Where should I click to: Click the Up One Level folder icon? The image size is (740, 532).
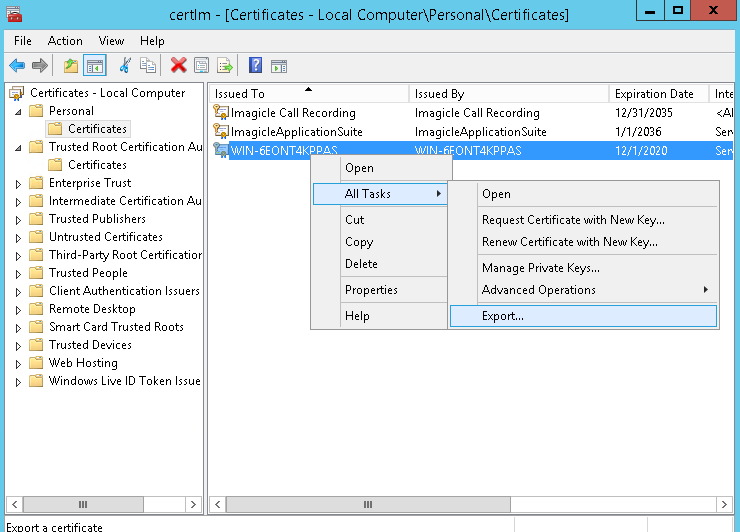click(x=70, y=66)
